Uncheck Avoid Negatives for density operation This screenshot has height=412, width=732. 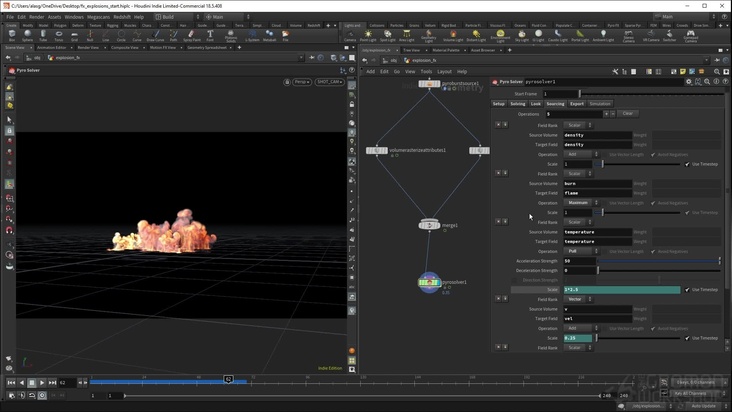(653, 155)
